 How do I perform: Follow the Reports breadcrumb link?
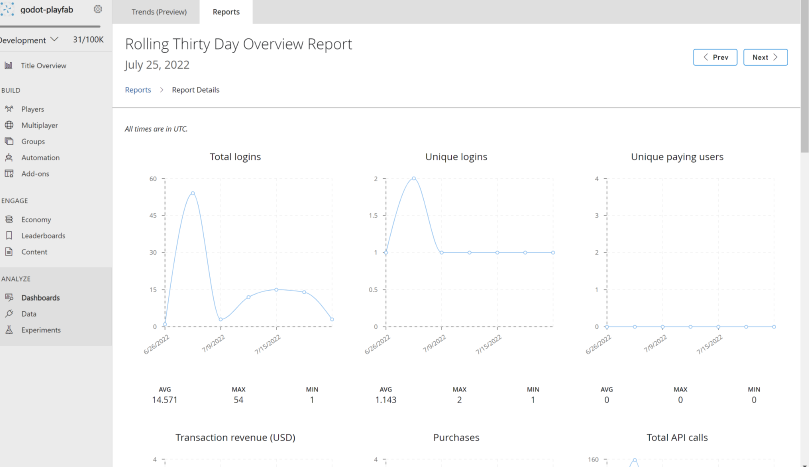point(138,90)
